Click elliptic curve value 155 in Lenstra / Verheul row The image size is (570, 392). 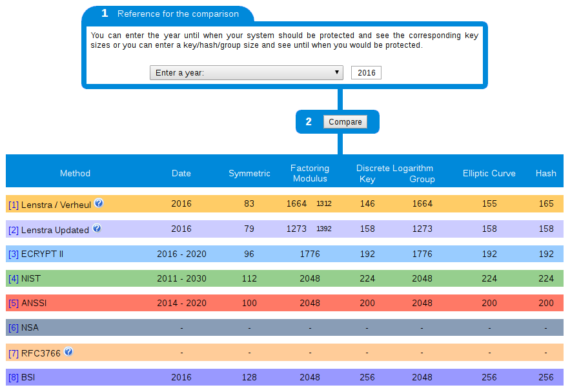[x=489, y=203]
